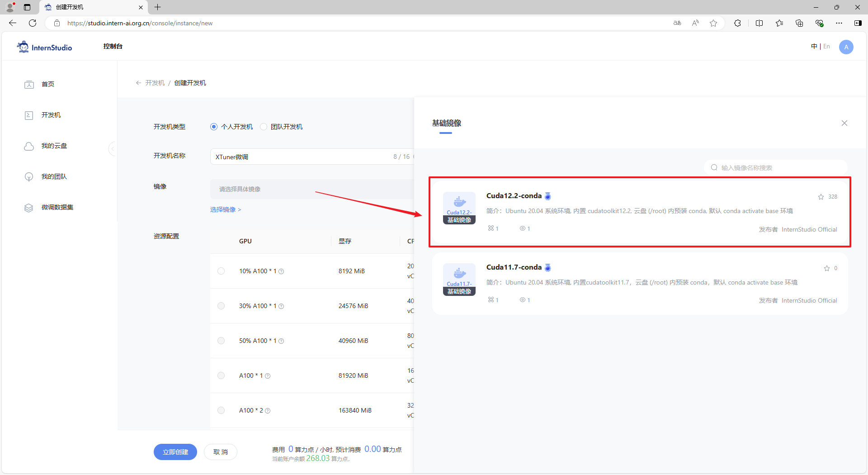Select the 个人开发机 radio option
This screenshot has height=475, width=868.
[214, 127]
